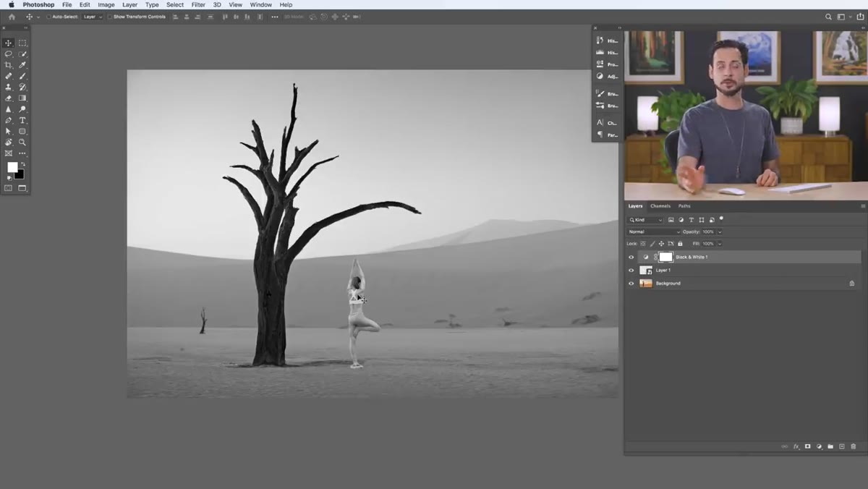The height and width of the screenshot is (489, 868).
Task: Select the Zoom tool
Action: 22,143
